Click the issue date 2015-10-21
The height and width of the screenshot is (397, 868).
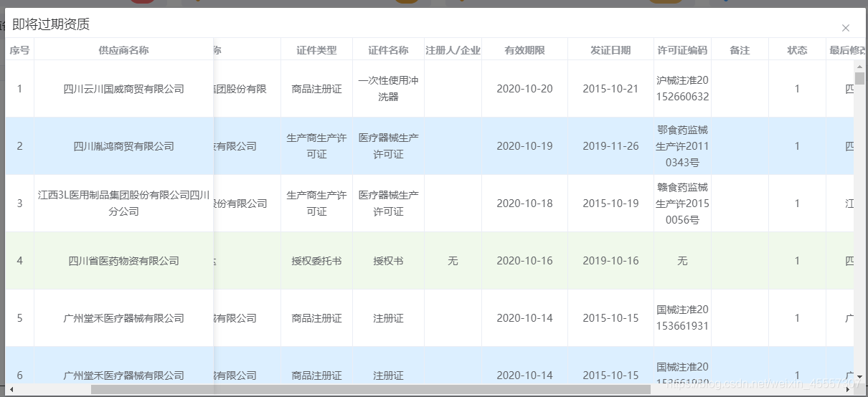click(x=610, y=89)
